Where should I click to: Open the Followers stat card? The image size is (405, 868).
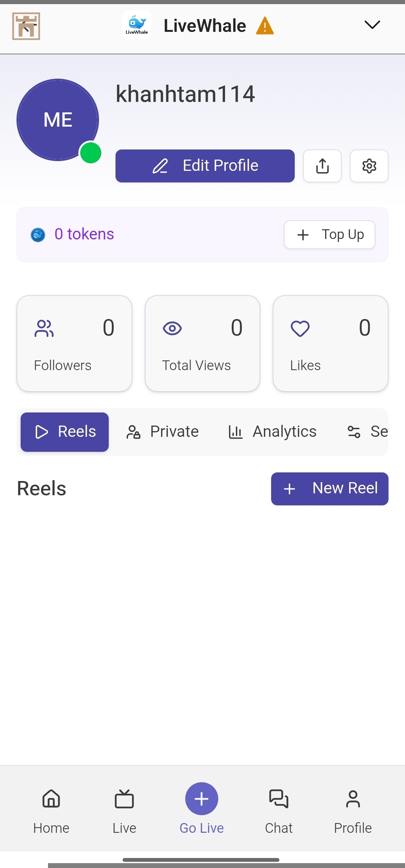point(74,343)
